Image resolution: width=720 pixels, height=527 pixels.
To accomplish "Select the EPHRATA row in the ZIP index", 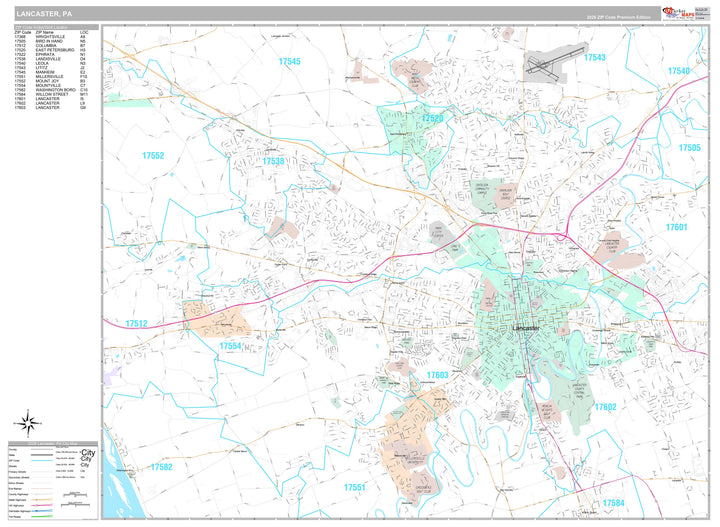I will [50, 55].
